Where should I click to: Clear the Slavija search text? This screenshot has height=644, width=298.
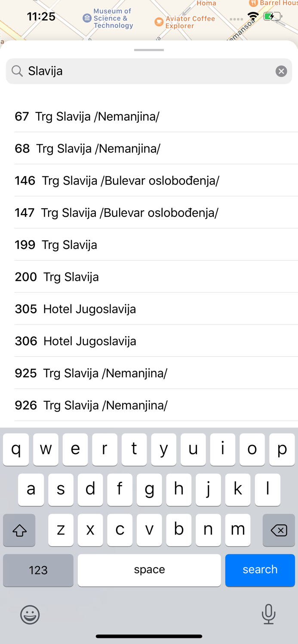(281, 71)
